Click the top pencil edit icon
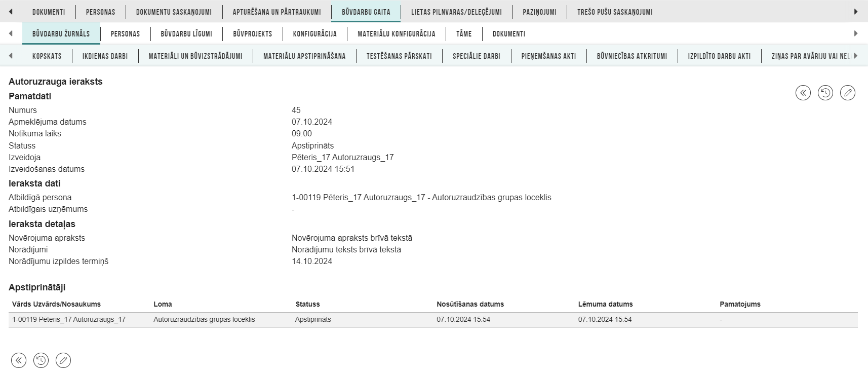This screenshot has width=868, height=374. pos(848,93)
